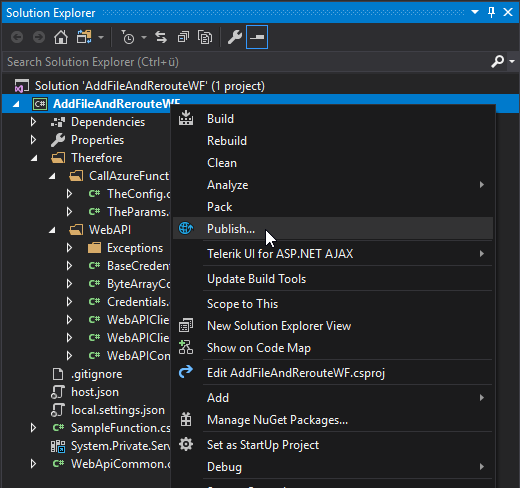Image resolution: width=520 pixels, height=488 pixels.
Task: Select the Properties wrench icon in tree
Action: pos(58,140)
